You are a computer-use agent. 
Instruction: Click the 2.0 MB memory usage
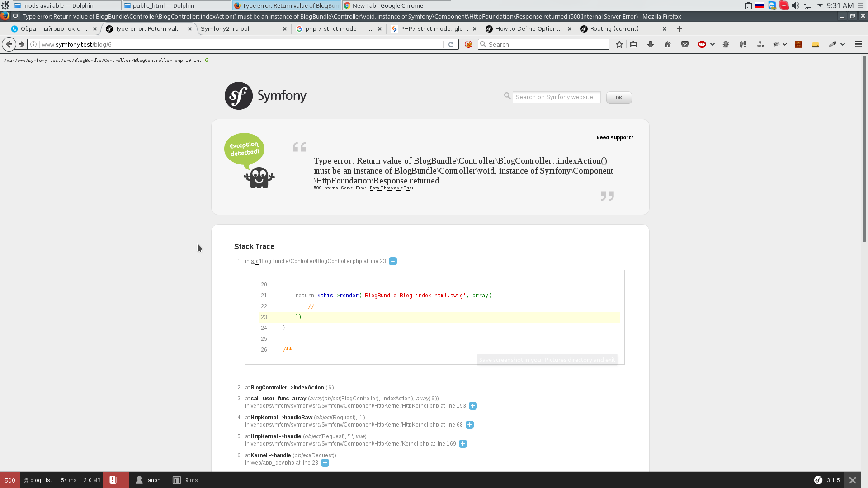coord(92,480)
